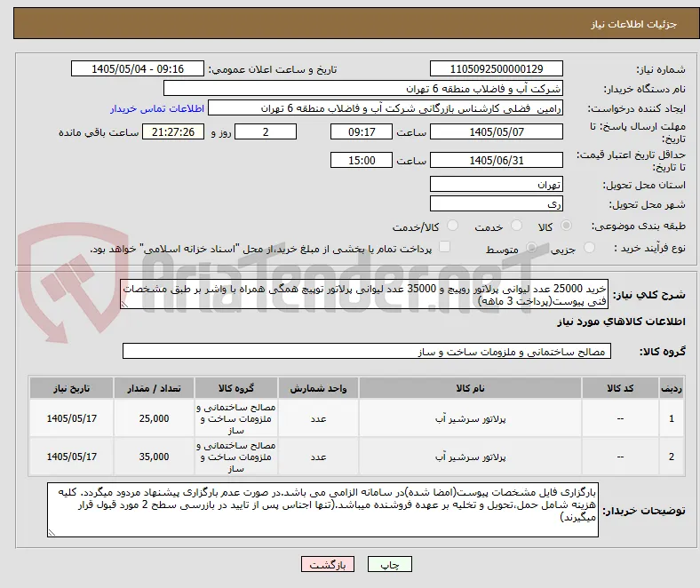Click row 2 unit cell عدد

pos(318,457)
